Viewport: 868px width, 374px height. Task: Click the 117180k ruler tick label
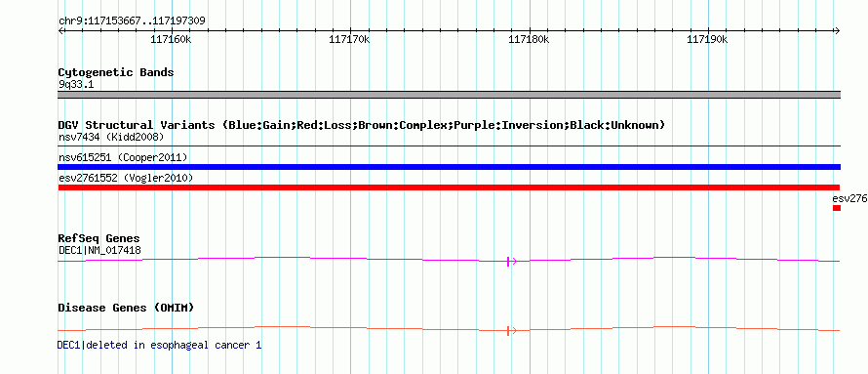[529, 40]
